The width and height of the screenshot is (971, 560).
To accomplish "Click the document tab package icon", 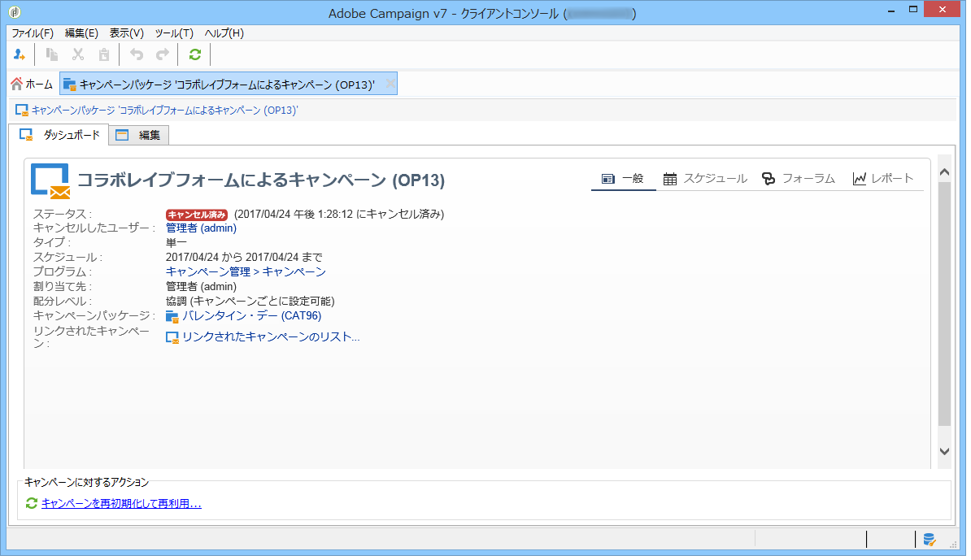I will [69, 85].
